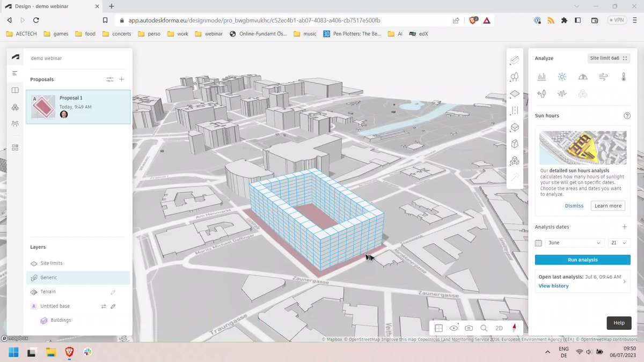Pick the vegetation trees tool
Viewport: 644px width, 362px height.
pos(515,77)
